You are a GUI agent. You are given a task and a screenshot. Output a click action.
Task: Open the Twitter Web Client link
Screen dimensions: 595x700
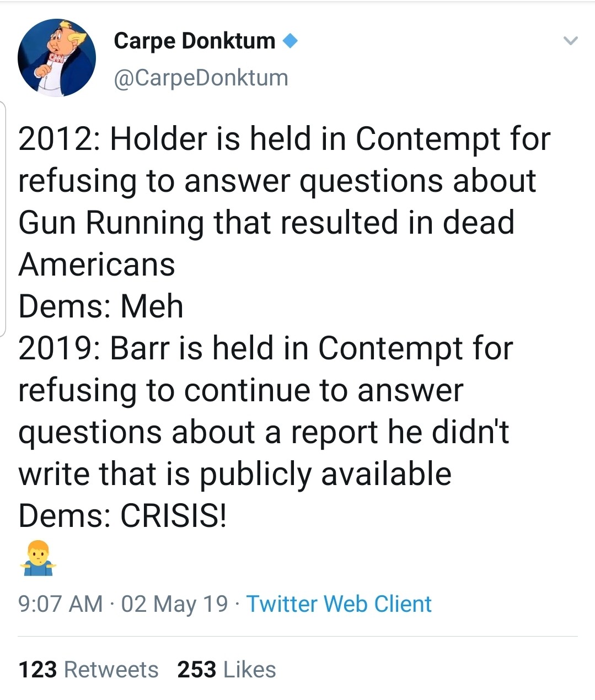tap(339, 604)
